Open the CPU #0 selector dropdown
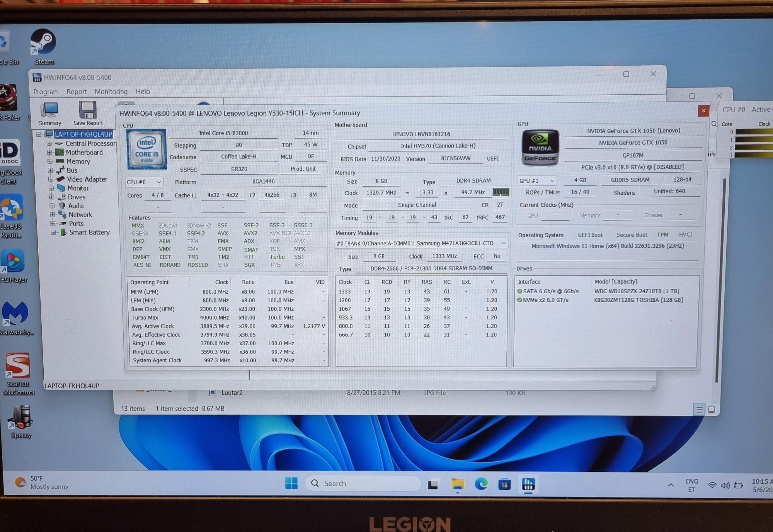Screen dimensions: 773x532 tap(144, 182)
